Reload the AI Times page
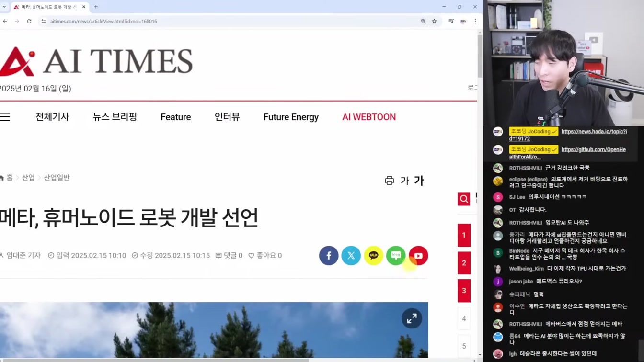Image resolution: width=644 pixels, height=362 pixels. coord(29,21)
